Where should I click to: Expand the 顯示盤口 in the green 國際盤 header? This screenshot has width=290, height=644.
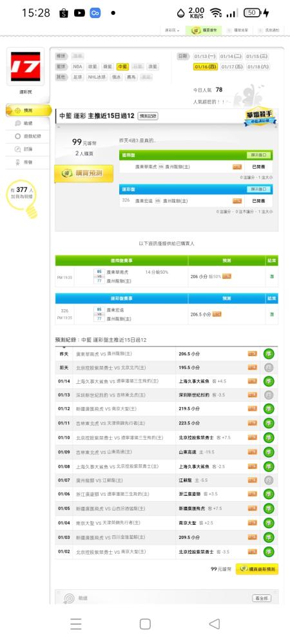[x=259, y=155]
